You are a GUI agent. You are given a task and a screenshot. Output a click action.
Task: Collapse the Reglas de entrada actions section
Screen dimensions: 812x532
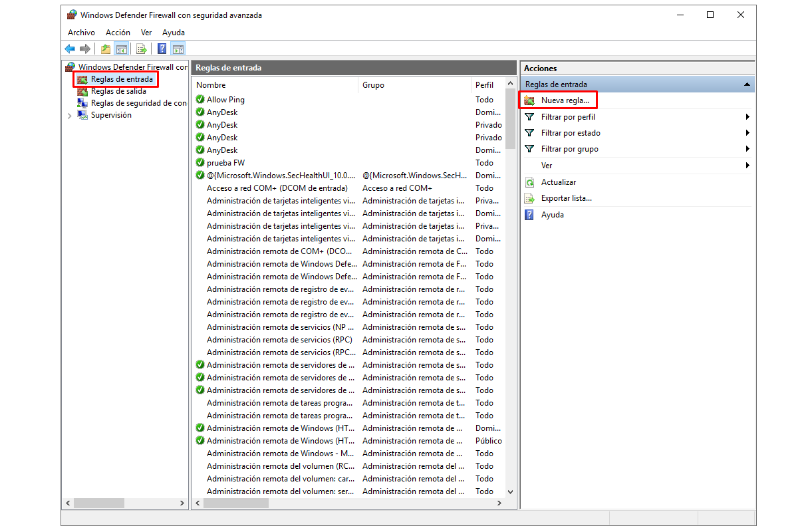click(x=747, y=84)
